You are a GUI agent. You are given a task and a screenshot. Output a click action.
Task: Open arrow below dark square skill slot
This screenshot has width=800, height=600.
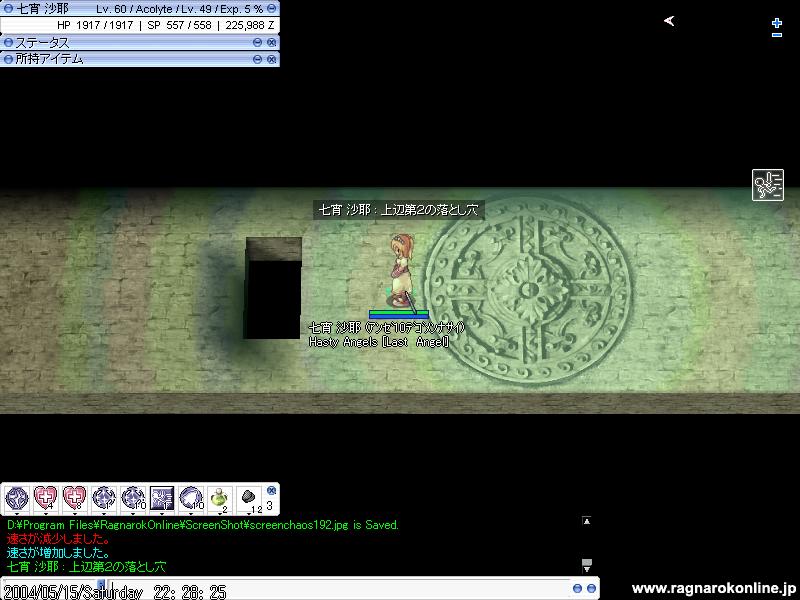(162, 513)
